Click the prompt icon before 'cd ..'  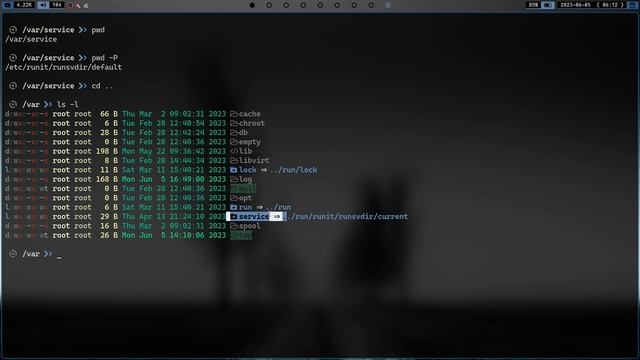[13, 86]
